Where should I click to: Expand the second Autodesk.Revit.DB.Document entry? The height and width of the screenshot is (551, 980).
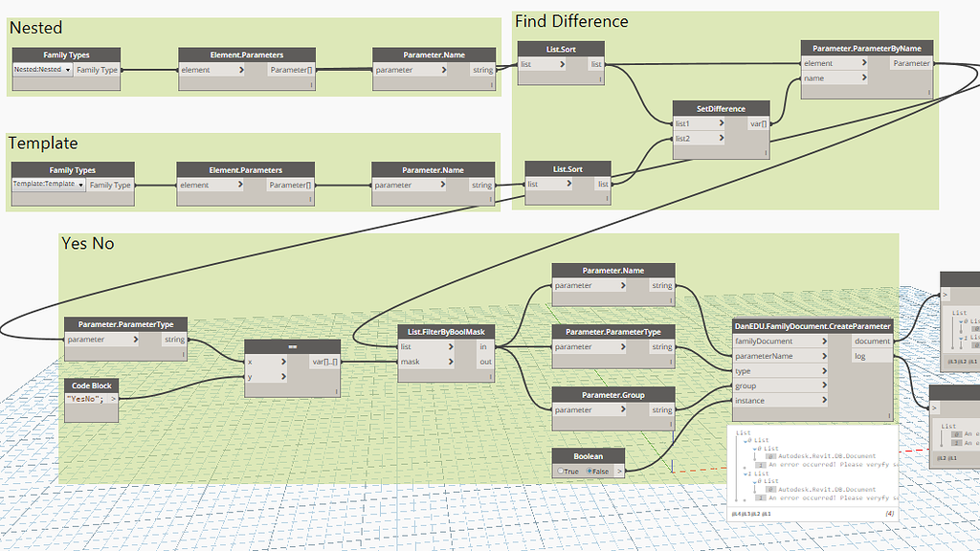pyautogui.click(x=769, y=490)
